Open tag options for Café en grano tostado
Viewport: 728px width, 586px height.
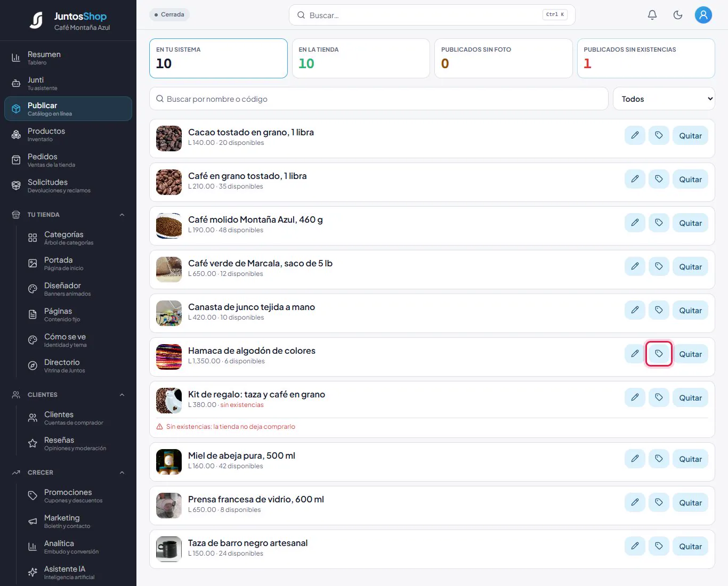click(x=659, y=179)
